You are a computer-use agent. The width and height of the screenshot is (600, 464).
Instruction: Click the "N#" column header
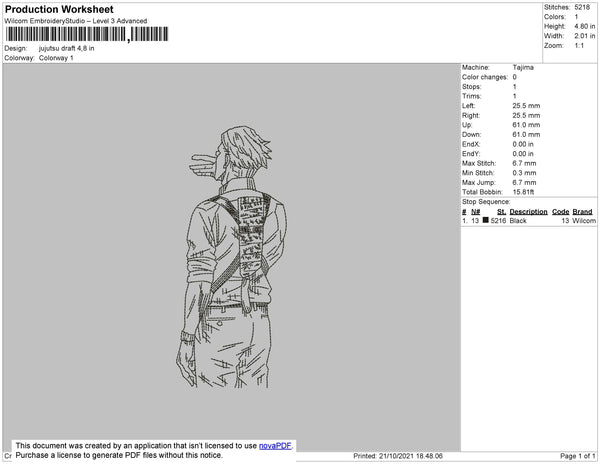click(475, 212)
